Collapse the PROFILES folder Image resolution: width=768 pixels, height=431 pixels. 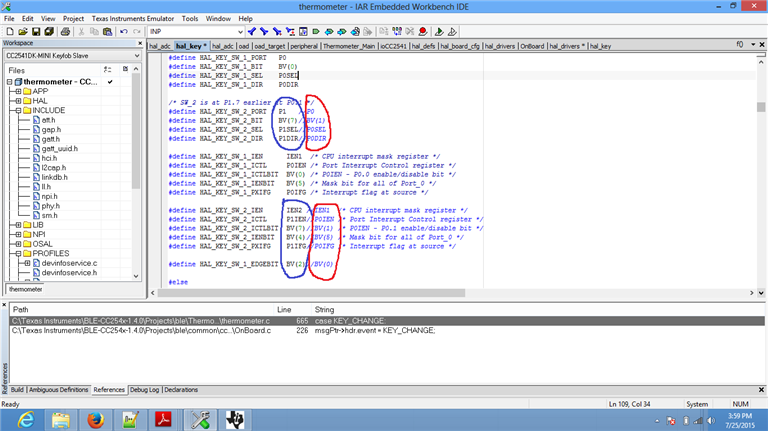coord(18,254)
